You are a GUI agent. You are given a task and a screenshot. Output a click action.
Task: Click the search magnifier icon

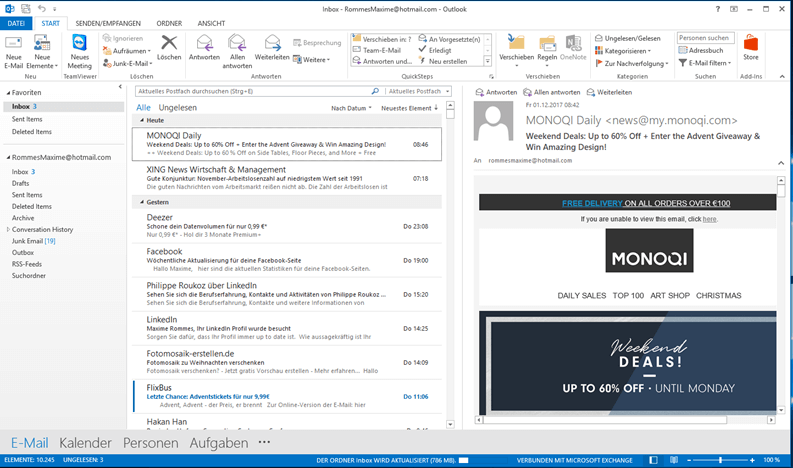(x=375, y=91)
